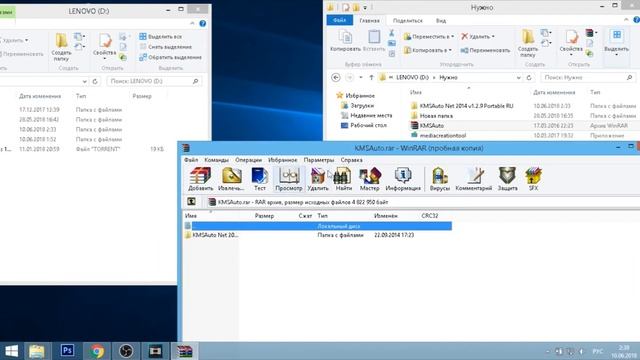640x360 pixels.
Task: Click the Извлечь (Extract) icon in WinRAR
Action: [x=231, y=179]
